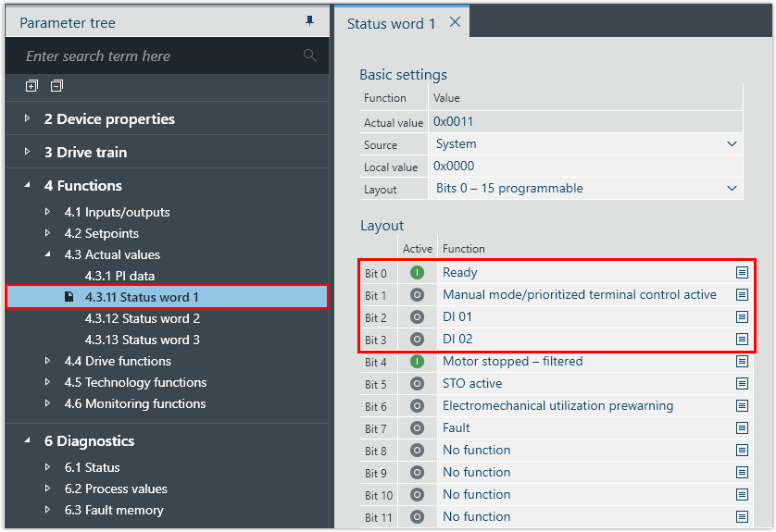Open details icon for Bit 7 Fault
The height and width of the screenshot is (532, 776).
click(742, 428)
